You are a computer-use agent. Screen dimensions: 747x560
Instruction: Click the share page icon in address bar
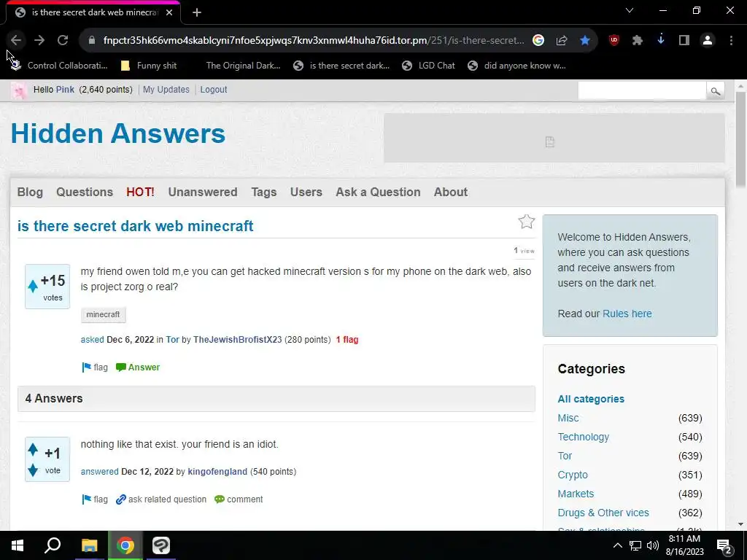point(562,41)
